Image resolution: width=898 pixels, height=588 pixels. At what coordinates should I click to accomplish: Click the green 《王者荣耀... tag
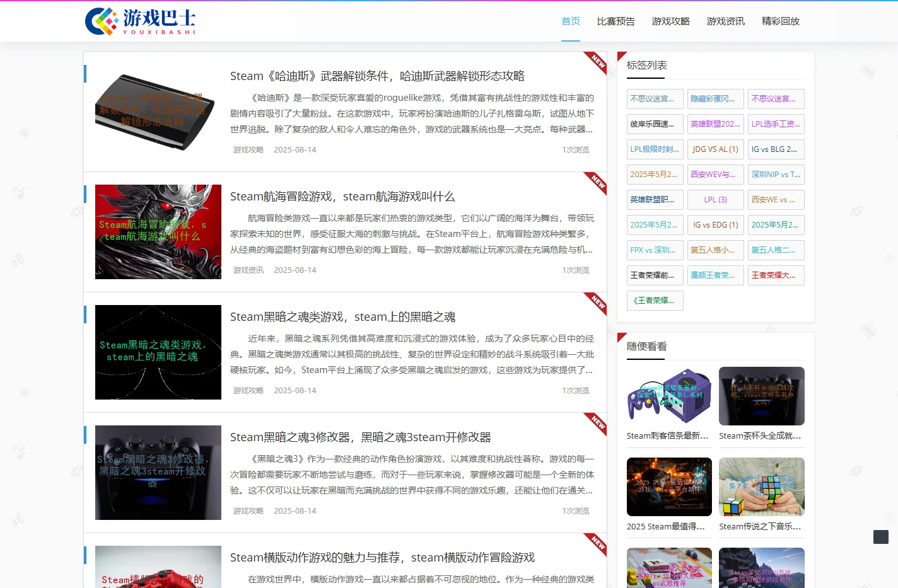tap(655, 301)
